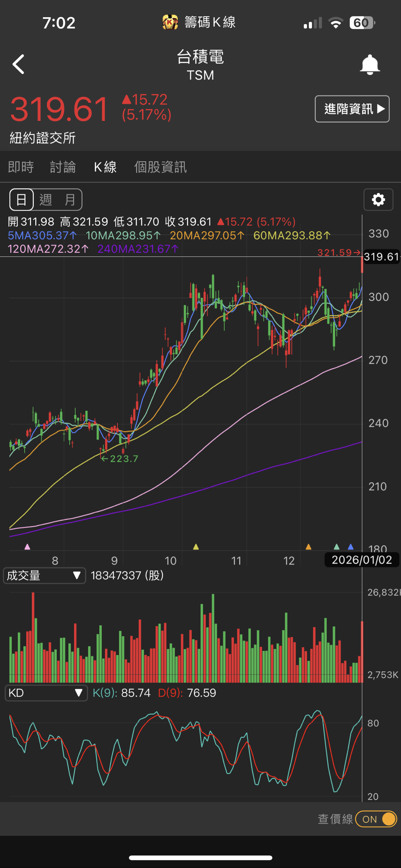401x868 pixels.
Task: Toggle 查價線 price line switch
Action: click(376, 819)
